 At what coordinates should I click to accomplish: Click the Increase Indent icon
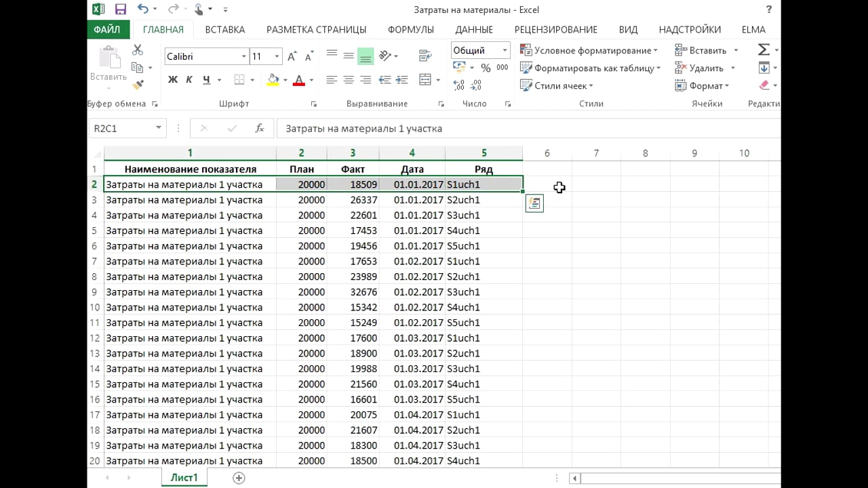tap(401, 80)
